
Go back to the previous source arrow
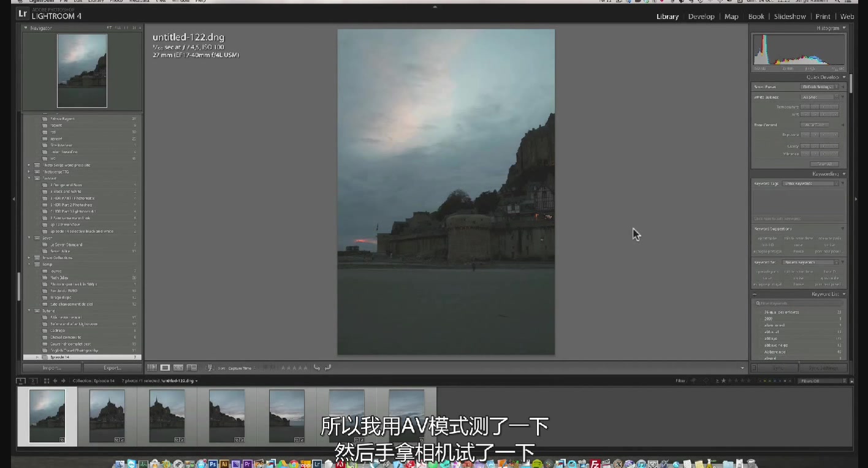tap(55, 380)
